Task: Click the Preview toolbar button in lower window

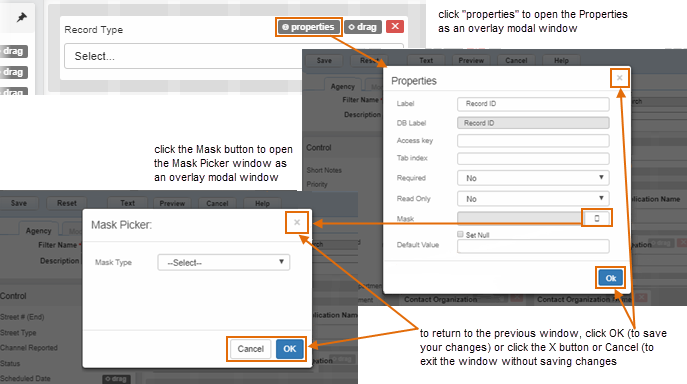Action: 172,203
